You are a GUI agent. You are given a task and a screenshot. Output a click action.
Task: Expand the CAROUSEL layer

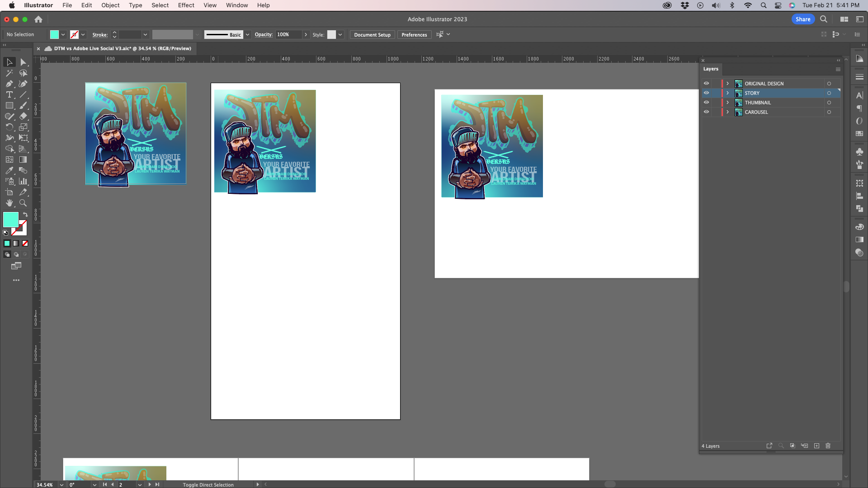pos(727,112)
